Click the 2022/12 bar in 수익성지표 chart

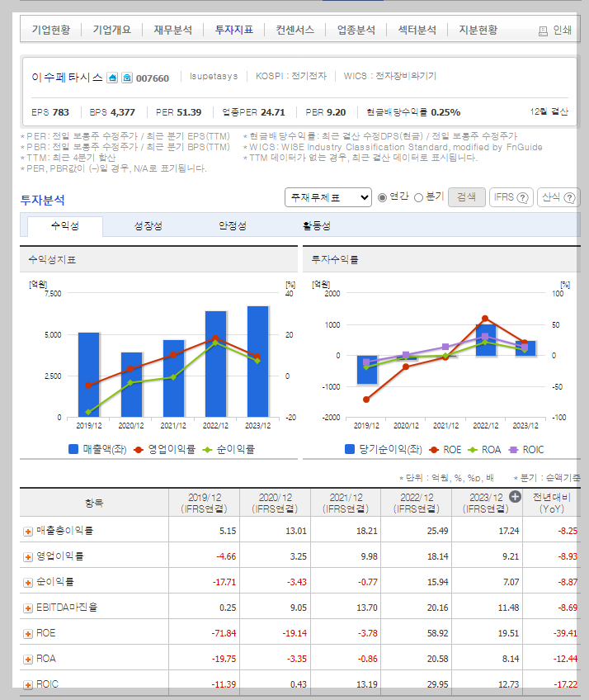[215, 364]
